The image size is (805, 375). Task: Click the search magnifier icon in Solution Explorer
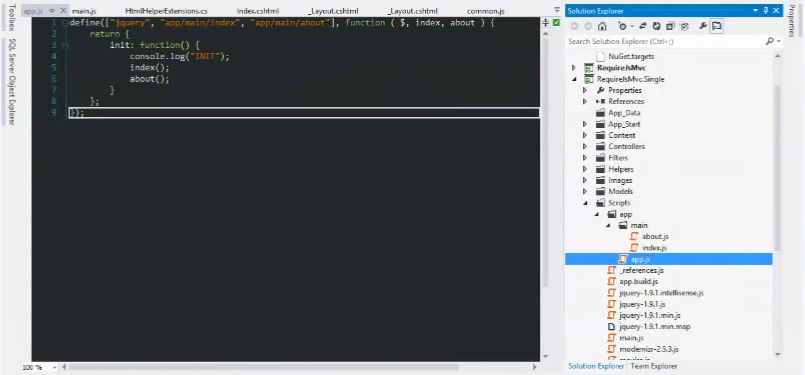(x=770, y=41)
